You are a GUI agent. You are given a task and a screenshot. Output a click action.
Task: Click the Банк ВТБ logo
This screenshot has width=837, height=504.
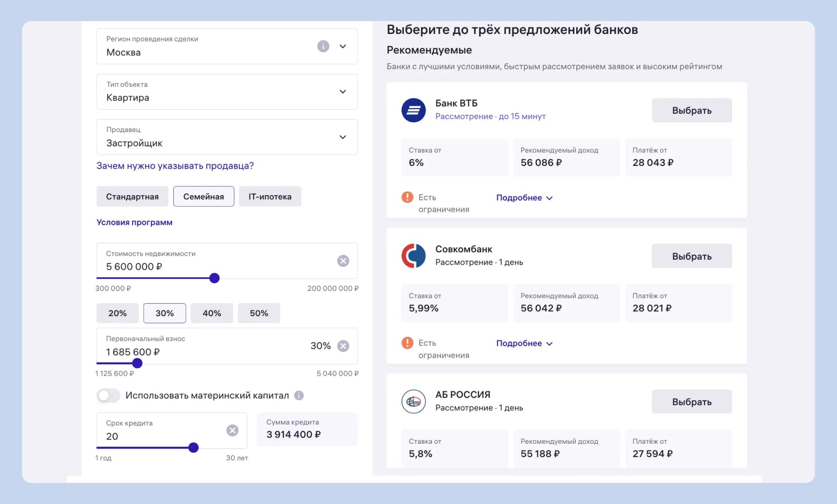click(413, 110)
